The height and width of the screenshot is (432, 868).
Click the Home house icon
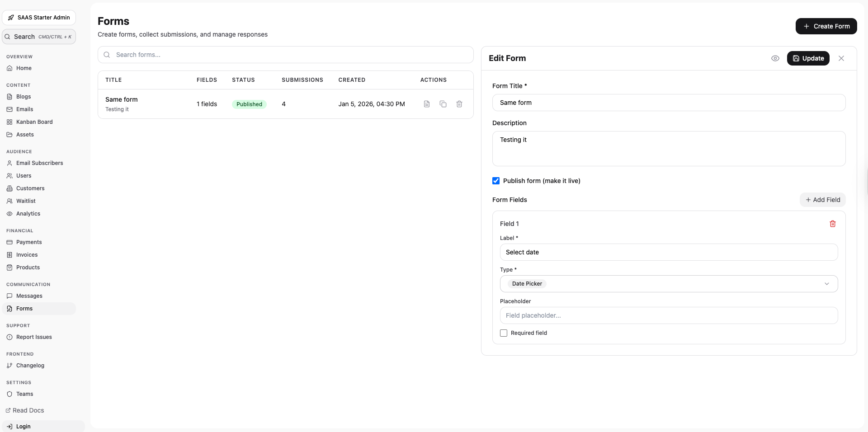coord(9,68)
